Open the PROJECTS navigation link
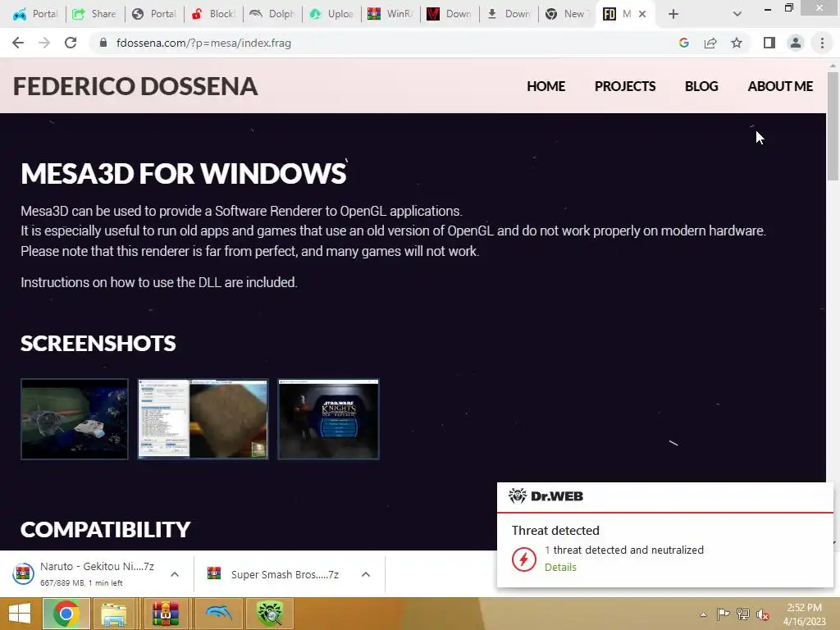Screen dimensions: 840x630 pyautogui.click(x=624, y=86)
